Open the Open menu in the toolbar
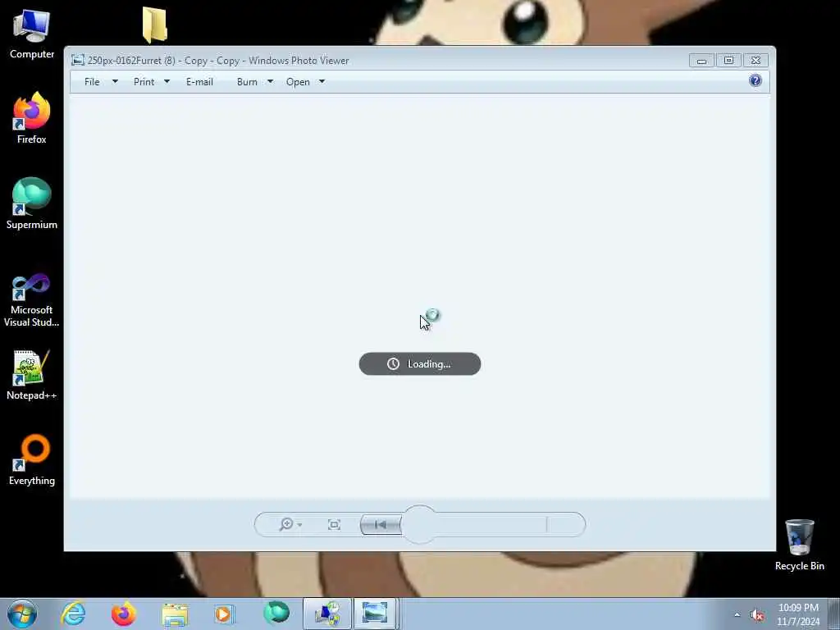This screenshot has height=630, width=840. pyautogui.click(x=298, y=81)
